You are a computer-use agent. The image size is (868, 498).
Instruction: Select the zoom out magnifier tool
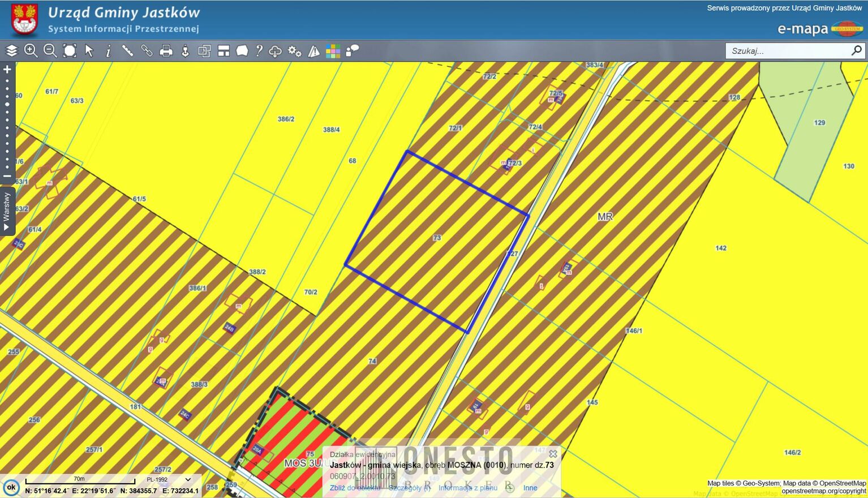coord(50,51)
